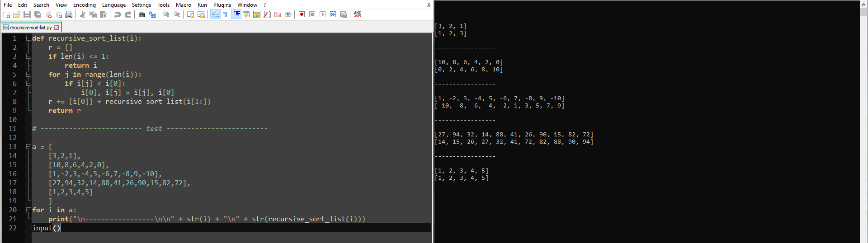Start macro recording with red dot
Image resolution: width=868 pixels, height=243 pixels.
302,14
